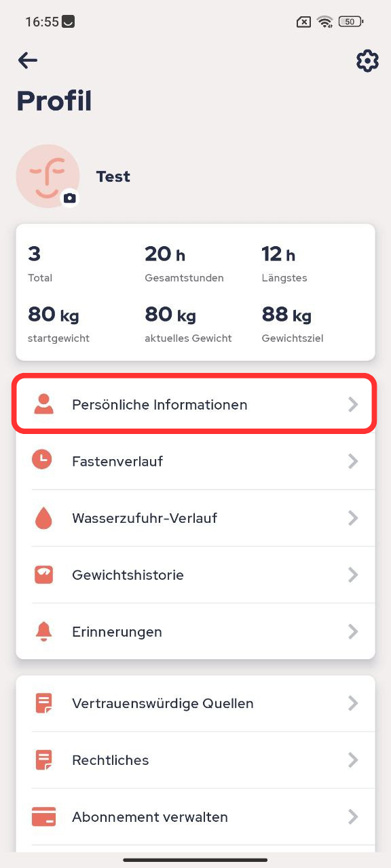Tap the credit card icon for Abonnement

pos(43,816)
